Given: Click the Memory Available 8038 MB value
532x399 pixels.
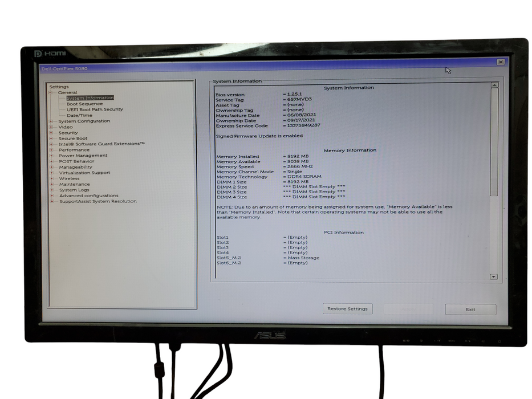Looking at the screenshot, I should [298, 161].
